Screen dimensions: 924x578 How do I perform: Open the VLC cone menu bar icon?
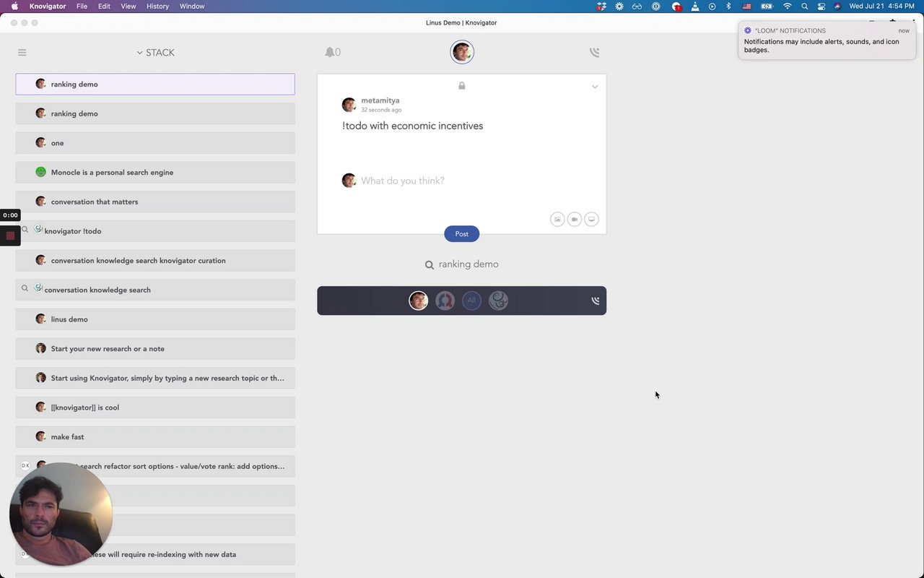(x=694, y=6)
